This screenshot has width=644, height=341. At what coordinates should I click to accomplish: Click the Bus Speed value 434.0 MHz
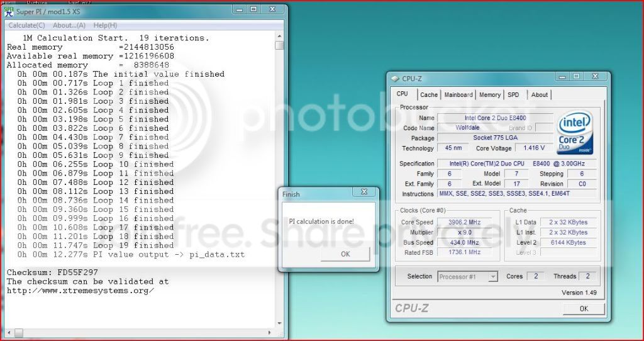point(464,242)
